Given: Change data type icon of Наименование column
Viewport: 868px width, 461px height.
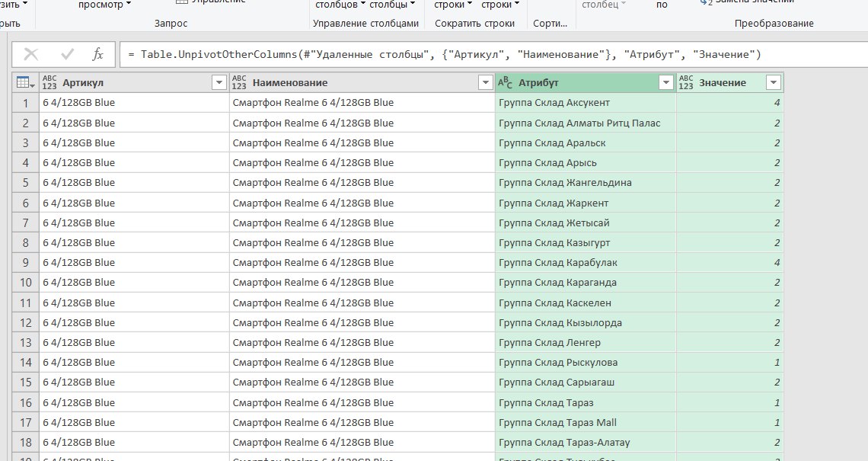Looking at the screenshot, I should (238, 82).
